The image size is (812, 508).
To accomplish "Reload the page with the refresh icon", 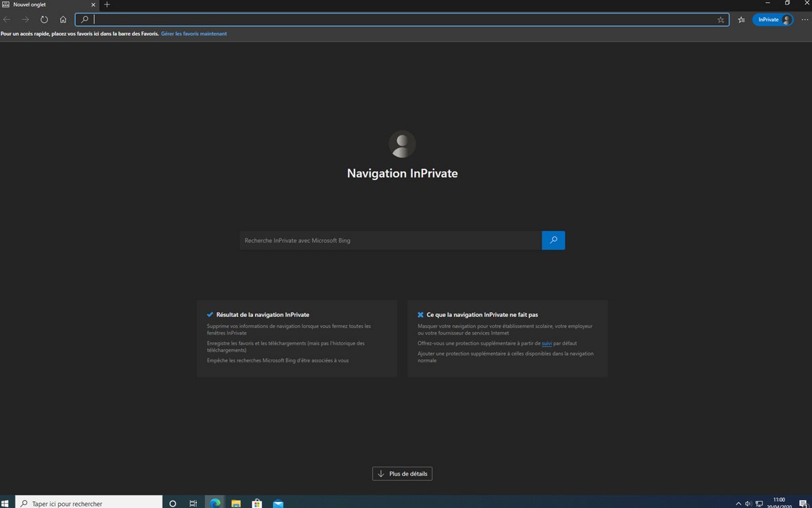I will (x=44, y=20).
